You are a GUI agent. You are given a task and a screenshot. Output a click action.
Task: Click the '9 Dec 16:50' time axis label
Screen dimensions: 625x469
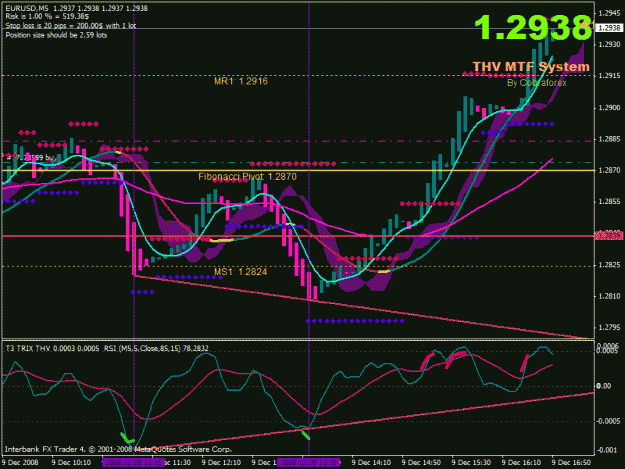click(x=571, y=463)
